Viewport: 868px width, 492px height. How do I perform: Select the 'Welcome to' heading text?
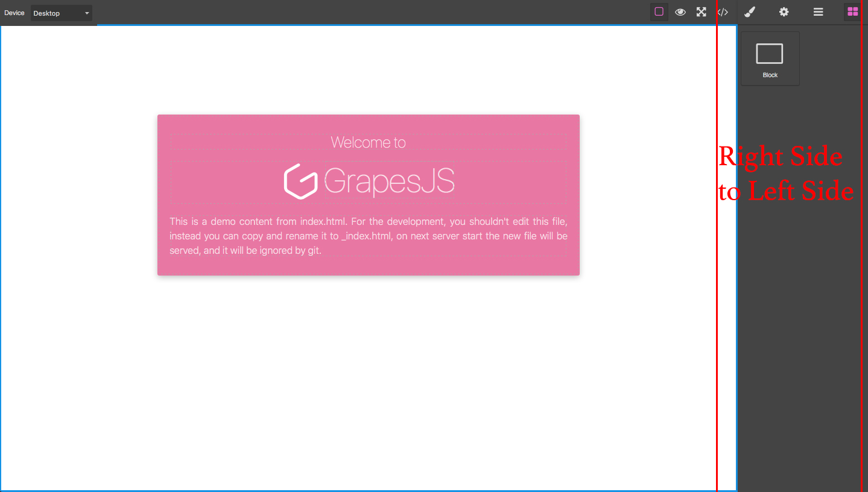point(369,142)
